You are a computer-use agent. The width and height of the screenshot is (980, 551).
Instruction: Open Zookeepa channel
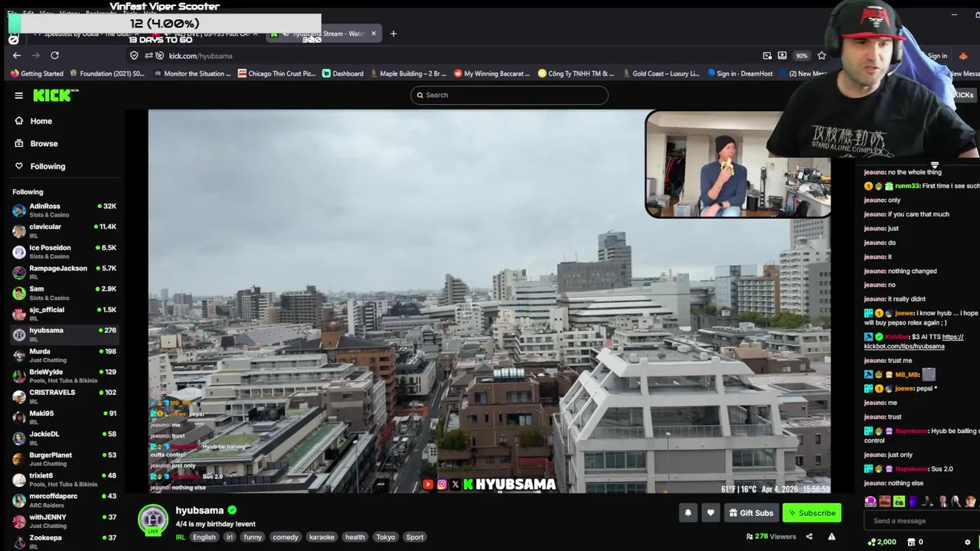[x=64, y=541]
